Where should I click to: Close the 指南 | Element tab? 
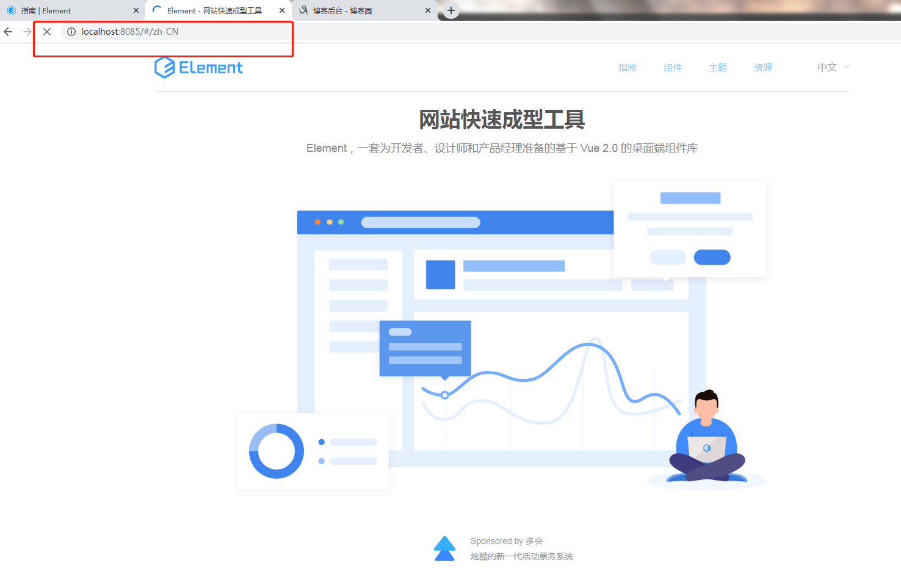point(136,10)
